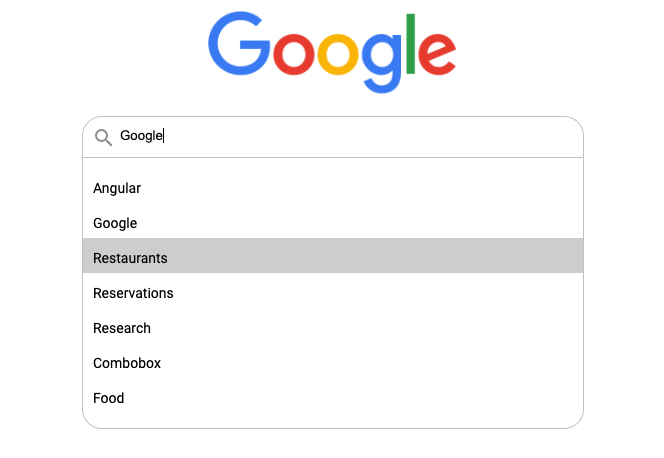Click the typed word Google in search box
664x458 pixels.
[x=141, y=136]
